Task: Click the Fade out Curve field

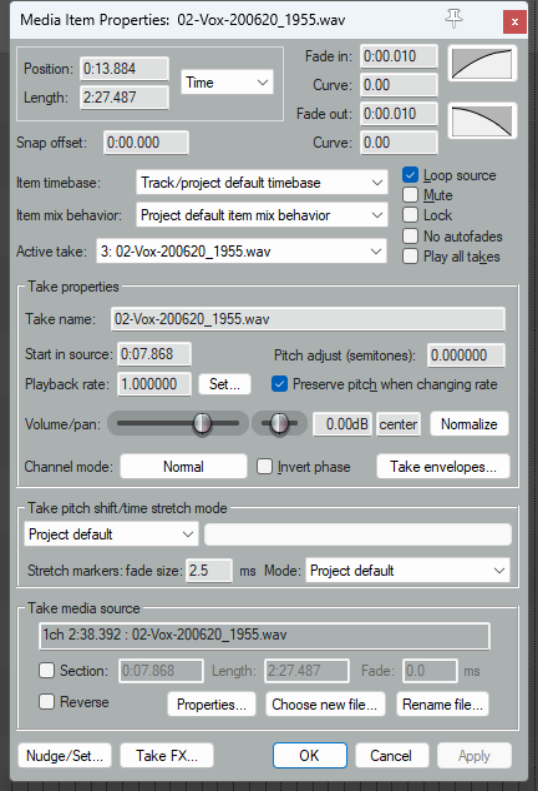Action: point(399,143)
